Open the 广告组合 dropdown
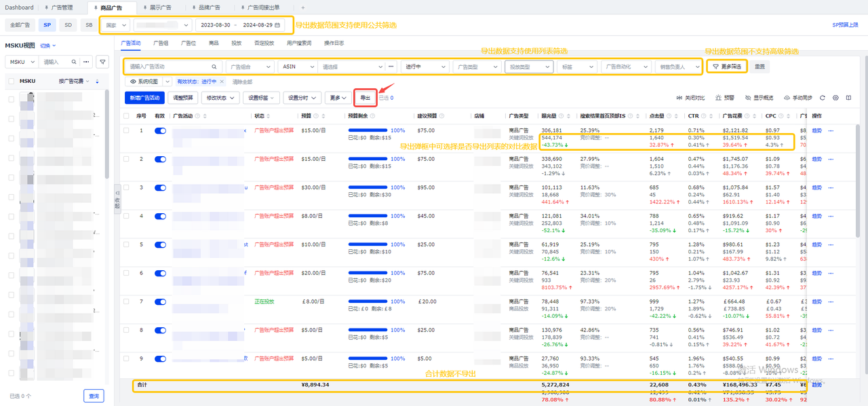 (x=250, y=67)
